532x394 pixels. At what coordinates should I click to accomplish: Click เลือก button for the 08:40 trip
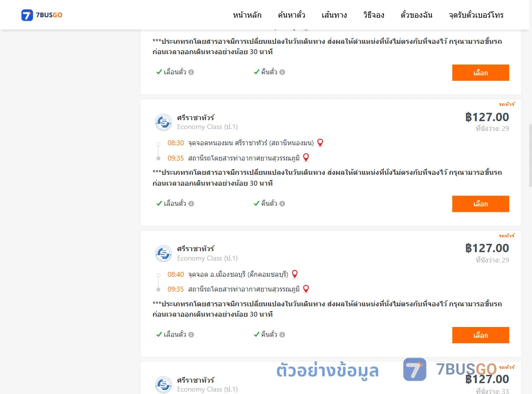[480, 335]
